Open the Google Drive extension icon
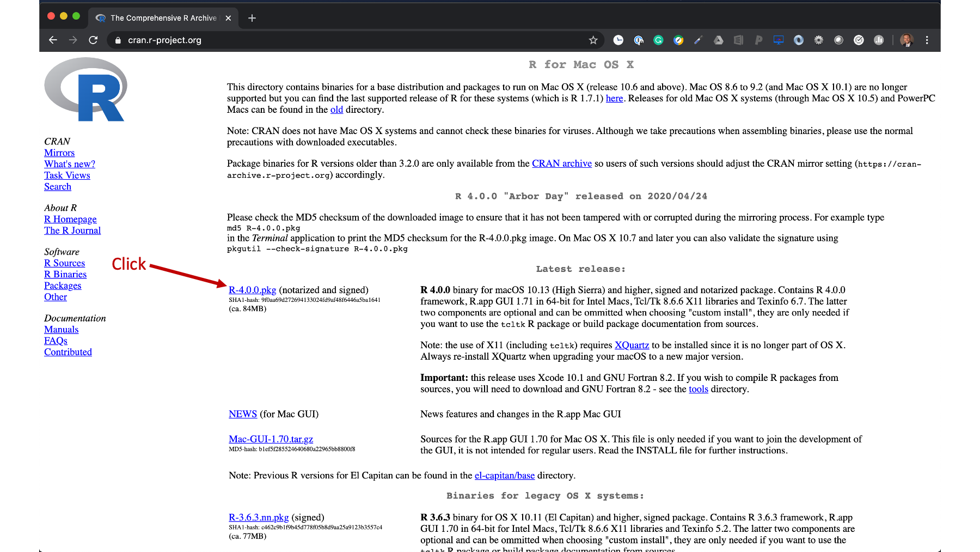This screenshot has width=980, height=552. point(719,40)
